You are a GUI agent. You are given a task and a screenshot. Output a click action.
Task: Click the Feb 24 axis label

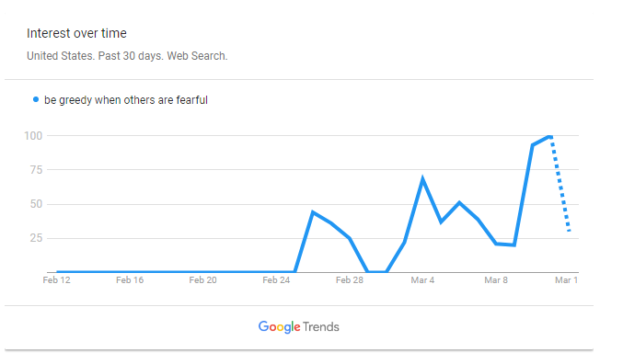point(276,280)
